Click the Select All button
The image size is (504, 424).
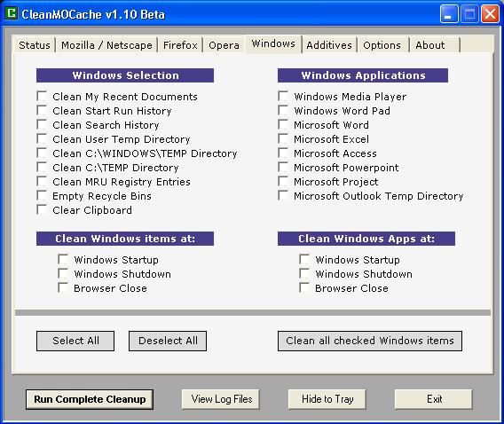(75, 341)
